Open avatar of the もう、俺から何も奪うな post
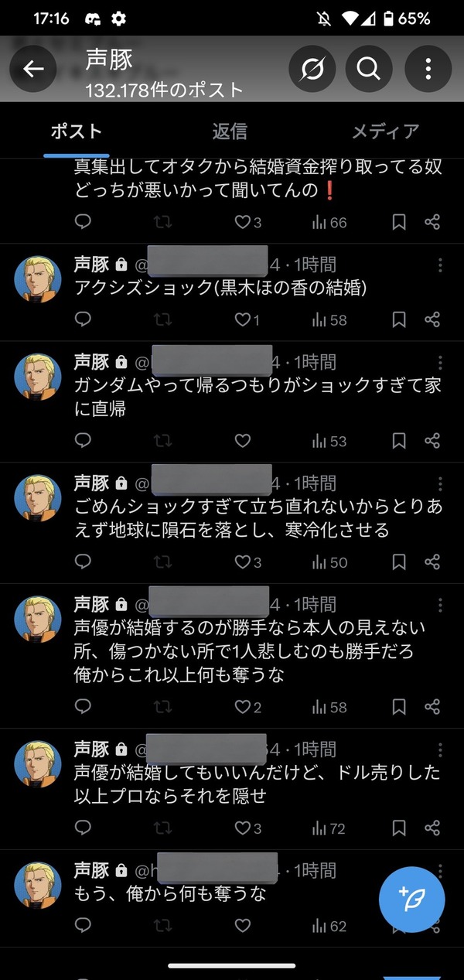 [x=38, y=884]
